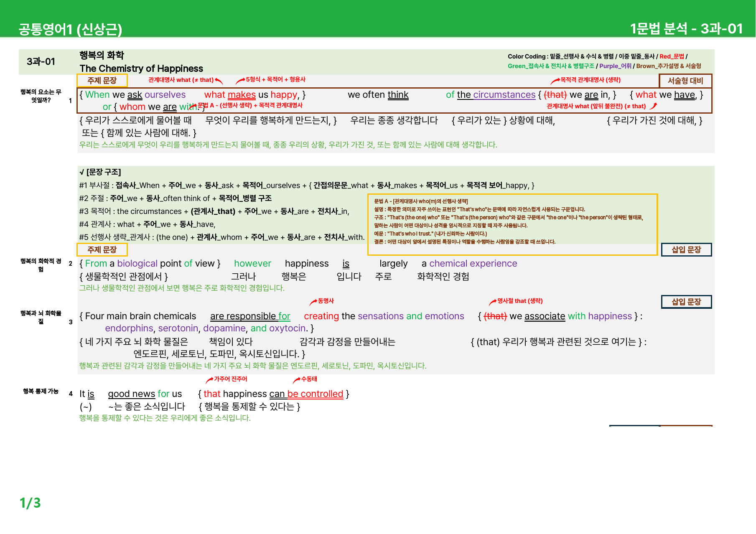Select the phrase good news for us
Image resolution: width=756 pixels, height=534 pixels.
(145, 394)
